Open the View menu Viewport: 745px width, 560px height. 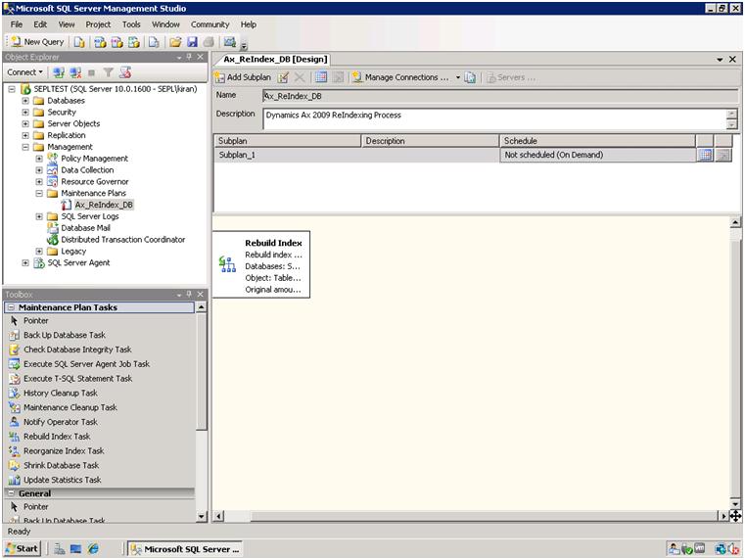pos(67,24)
